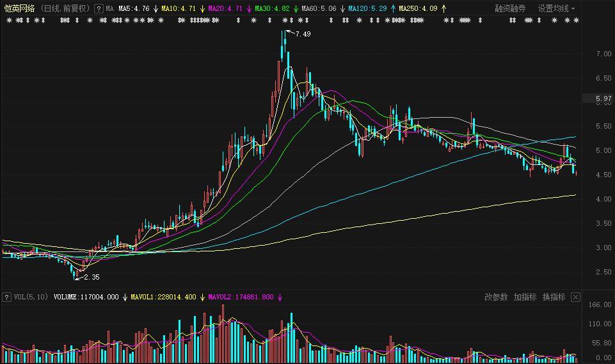
Task: Click the 3.00 price axis label
Action: pos(603,248)
